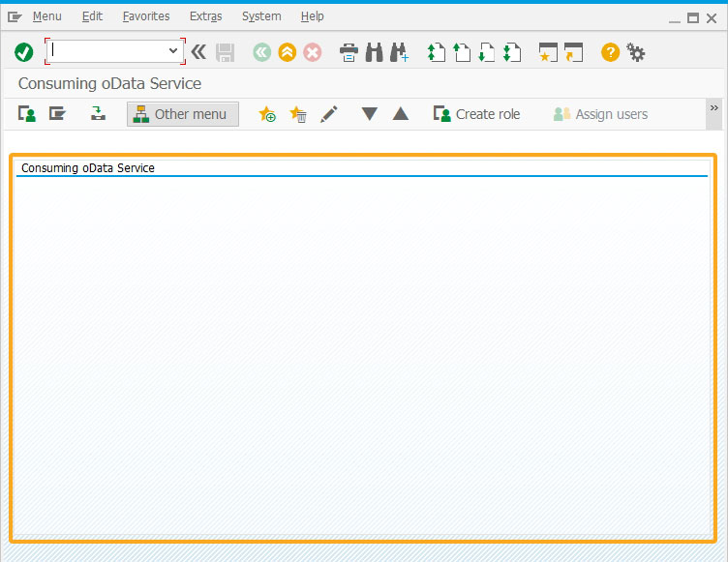Click the Find Next binoculars plus icon
This screenshot has height=562, width=728.
click(x=399, y=52)
